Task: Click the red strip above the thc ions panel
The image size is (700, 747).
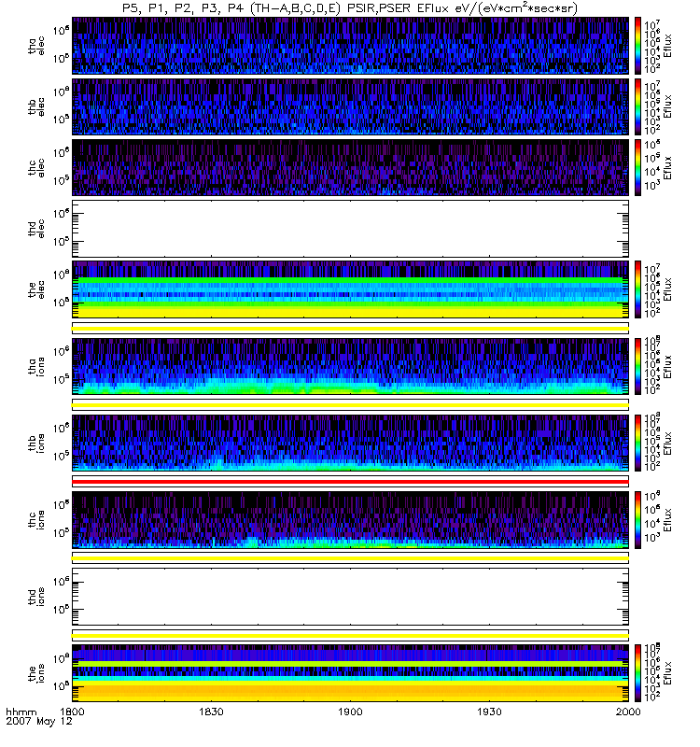Action: tap(350, 482)
